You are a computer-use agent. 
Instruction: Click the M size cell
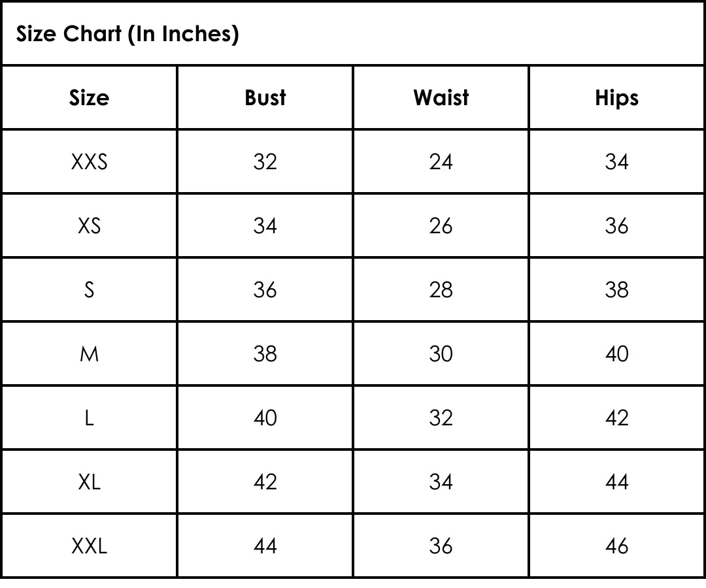[89, 353]
